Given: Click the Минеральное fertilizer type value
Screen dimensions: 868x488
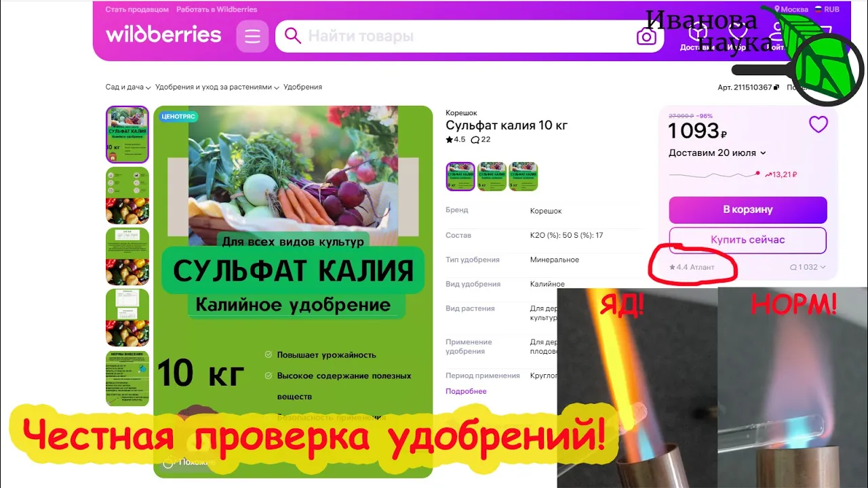Looking at the screenshot, I should [555, 260].
